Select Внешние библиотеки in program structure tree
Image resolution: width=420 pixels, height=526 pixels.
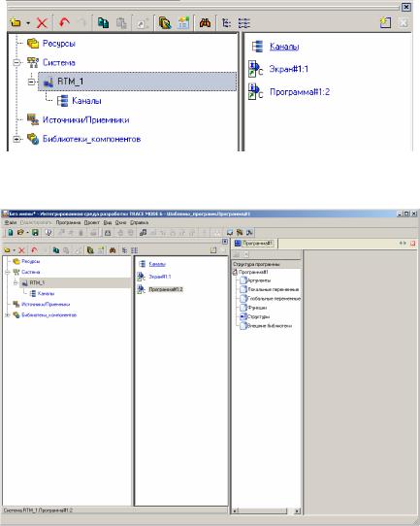click(x=270, y=326)
